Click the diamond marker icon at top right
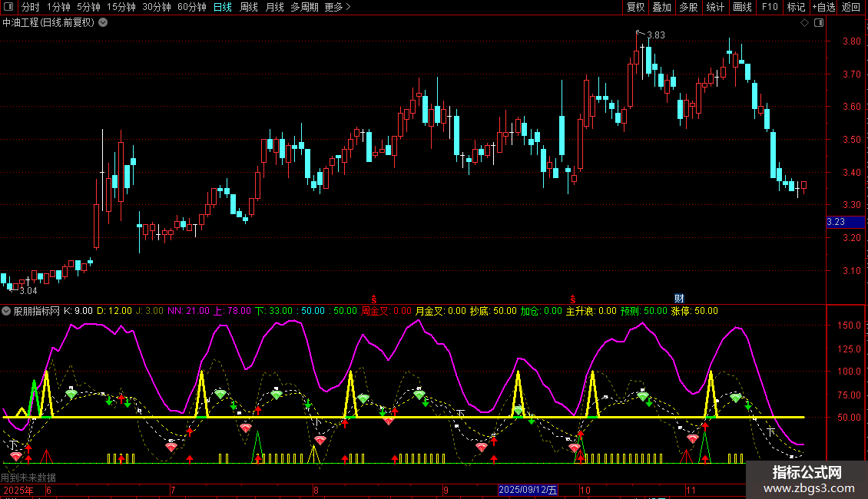868x499 pixels. [x=804, y=23]
